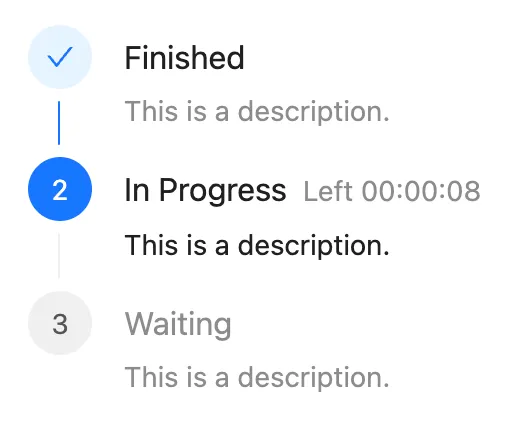Click the Finished step title
The width and height of the screenshot is (512, 428).
click(x=184, y=58)
